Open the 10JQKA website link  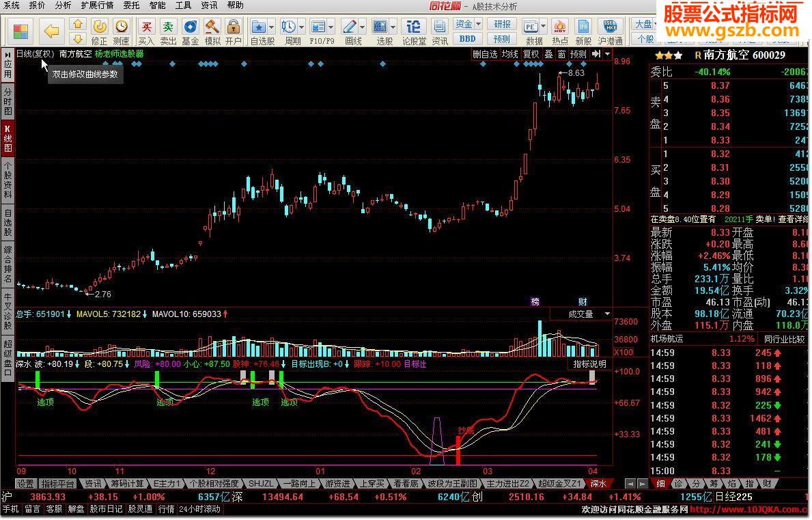pyautogui.click(x=750, y=510)
